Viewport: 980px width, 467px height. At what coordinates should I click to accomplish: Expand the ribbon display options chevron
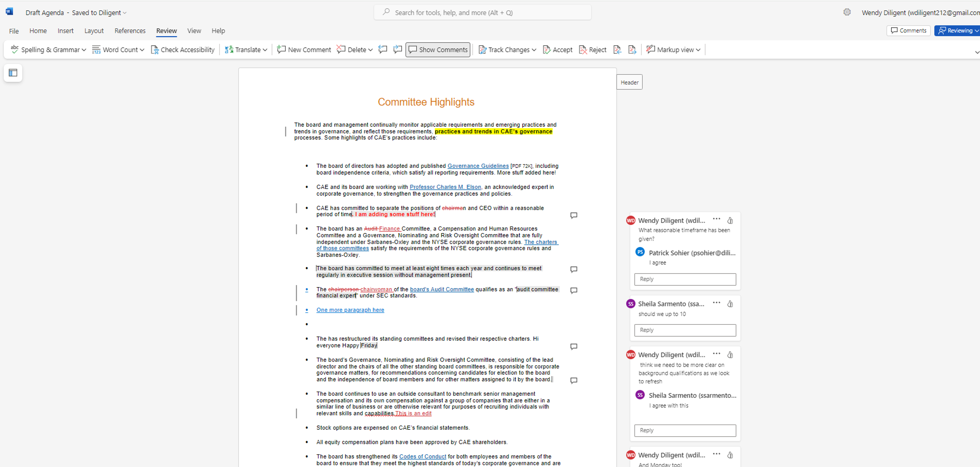pos(977,52)
